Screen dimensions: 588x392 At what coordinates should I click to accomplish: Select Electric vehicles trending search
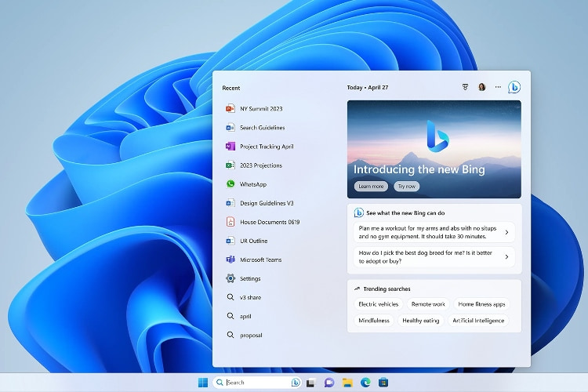379,304
